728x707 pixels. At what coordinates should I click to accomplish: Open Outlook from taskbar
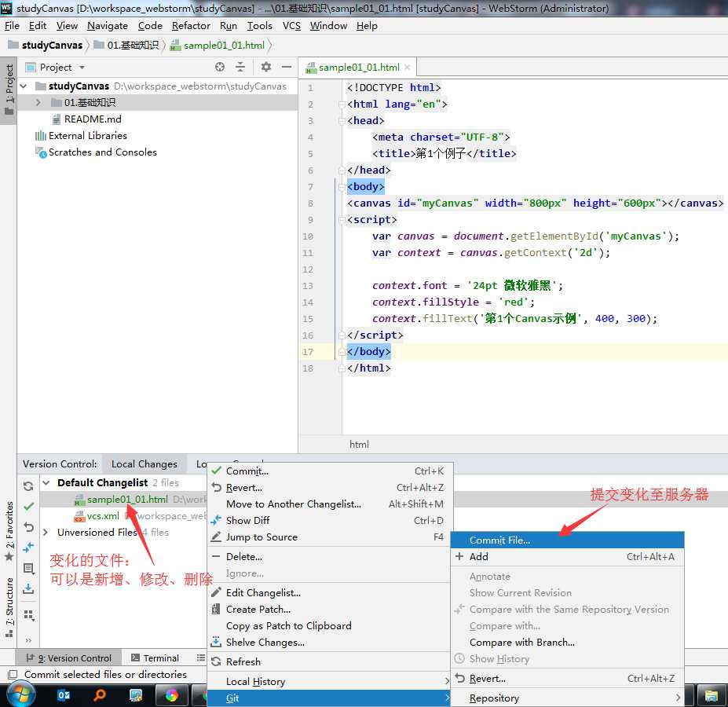pos(64,695)
